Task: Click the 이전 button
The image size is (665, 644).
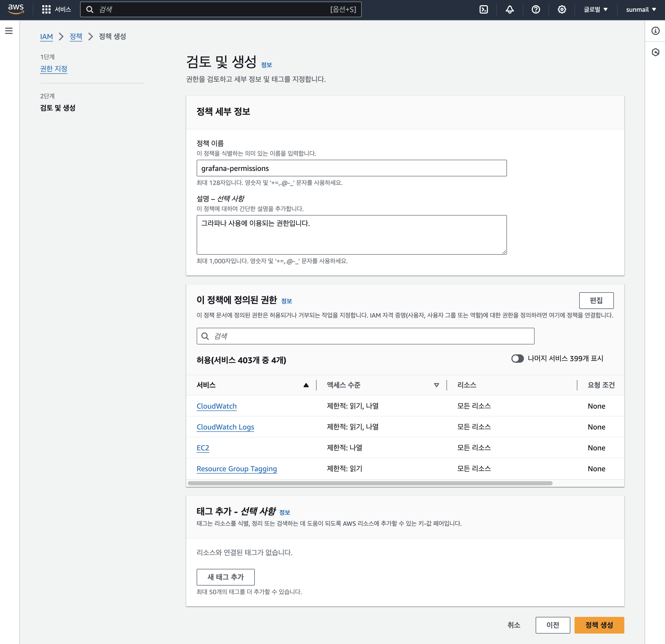Action: point(553,625)
